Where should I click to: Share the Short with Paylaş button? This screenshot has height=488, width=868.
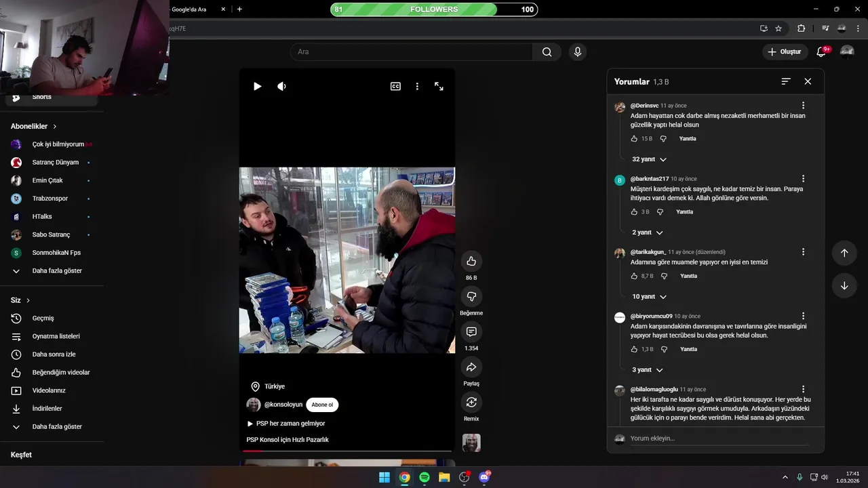coord(471,367)
